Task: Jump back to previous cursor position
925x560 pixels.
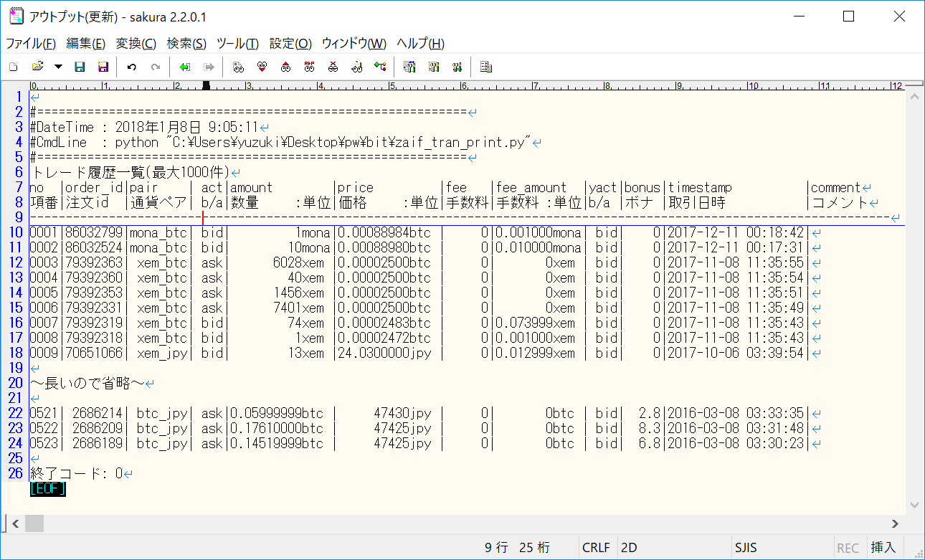Action: coord(184,66)
